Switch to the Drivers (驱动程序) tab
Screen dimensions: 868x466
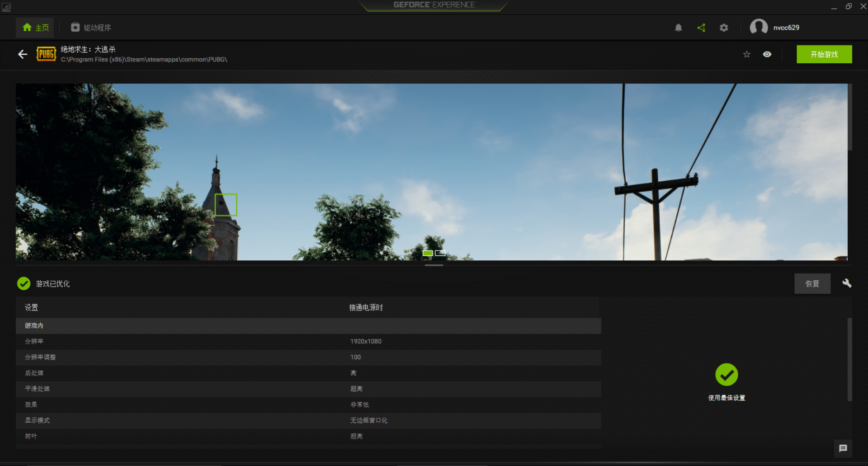[91, 28]
